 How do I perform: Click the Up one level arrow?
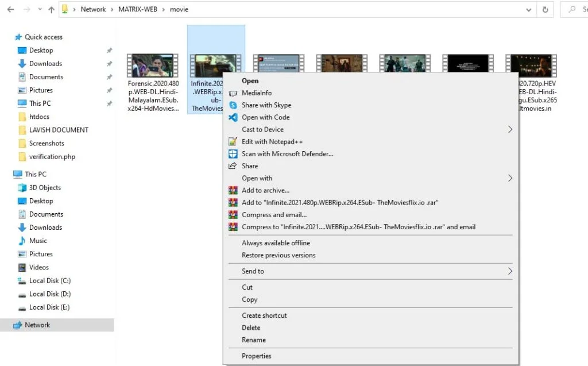click(51, 10)
